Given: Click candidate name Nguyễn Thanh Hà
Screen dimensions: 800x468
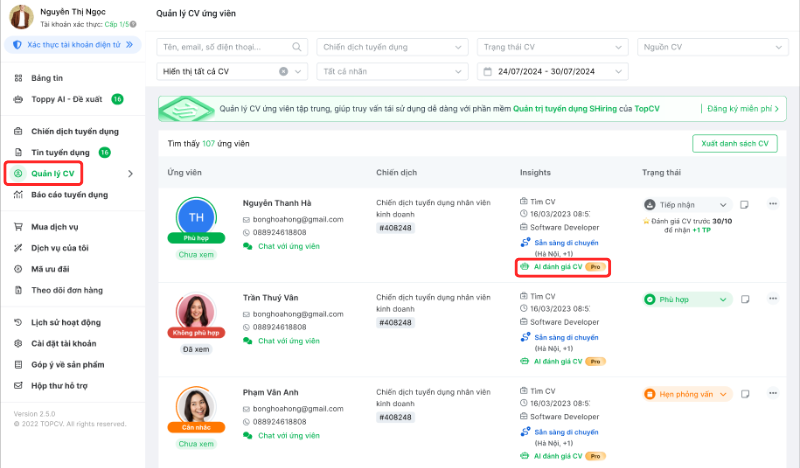Looking at the screenshot, I should (277, 203).
